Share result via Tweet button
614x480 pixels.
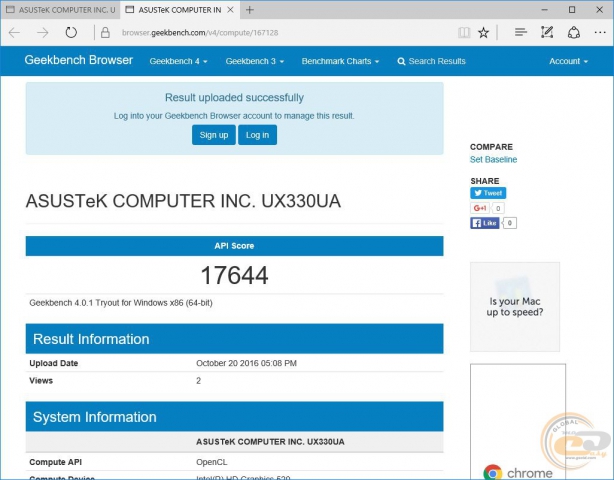(488, 193)
